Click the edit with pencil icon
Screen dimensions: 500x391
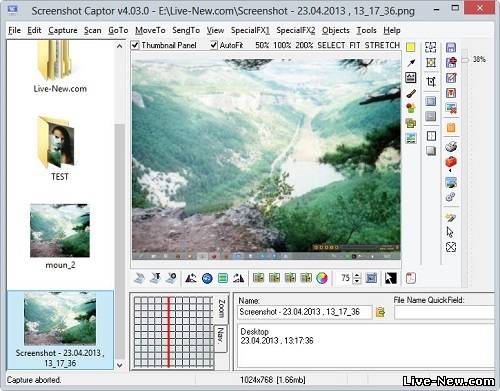[x=451, y=78]
